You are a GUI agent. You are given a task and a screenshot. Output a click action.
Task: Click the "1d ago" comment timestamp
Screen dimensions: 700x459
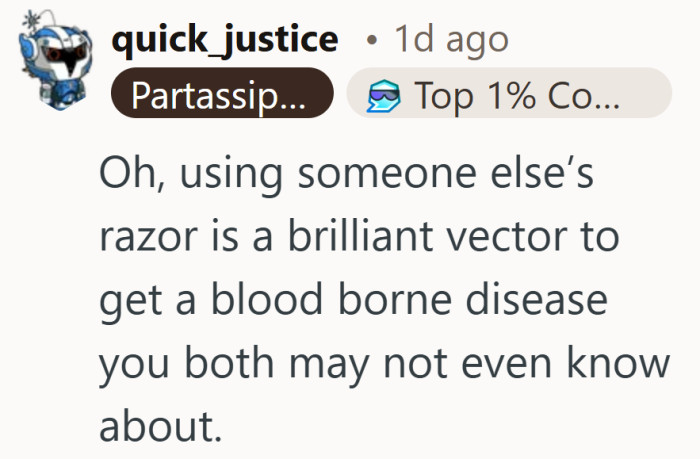click(451, 40)
